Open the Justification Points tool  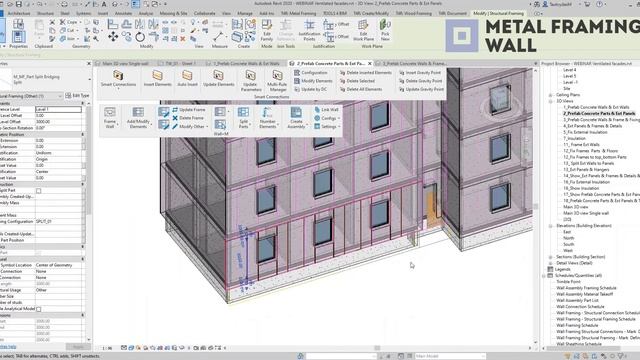tap(309, 30)
